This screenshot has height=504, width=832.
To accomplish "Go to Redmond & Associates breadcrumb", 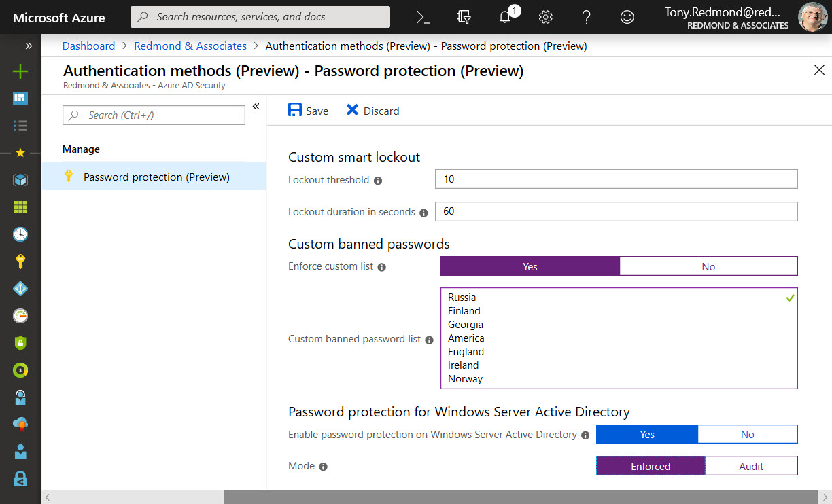I will [190, 46].
